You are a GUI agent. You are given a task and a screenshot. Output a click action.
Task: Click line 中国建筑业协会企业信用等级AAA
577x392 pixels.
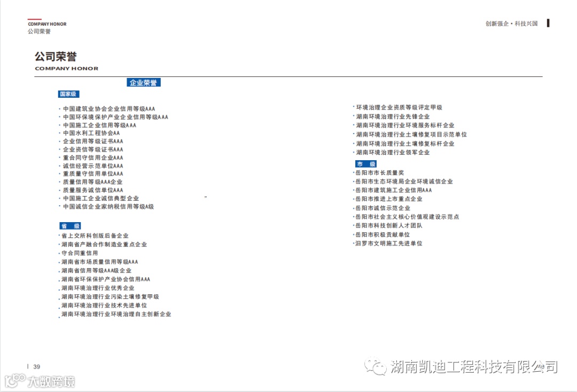pos(109,109)
